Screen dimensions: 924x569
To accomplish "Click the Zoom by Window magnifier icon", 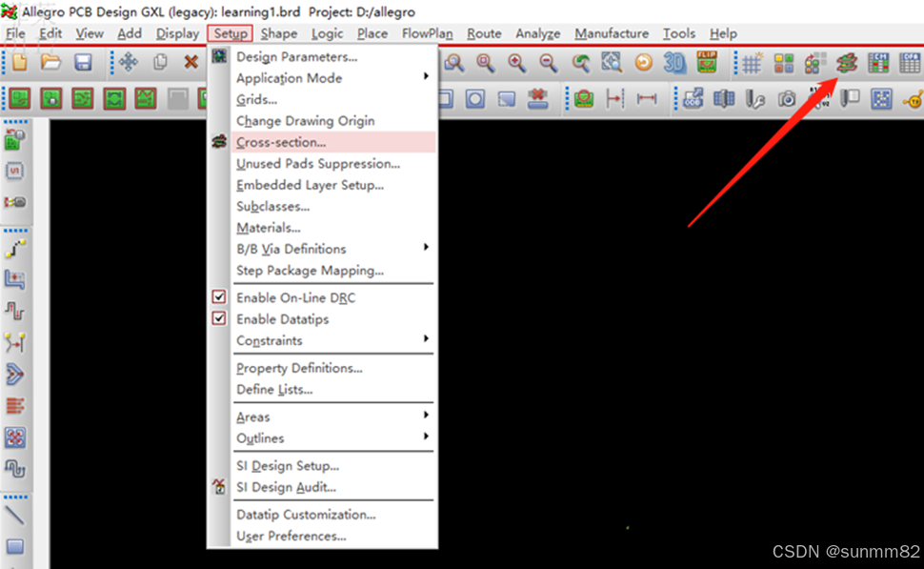I will coord(453,63).
